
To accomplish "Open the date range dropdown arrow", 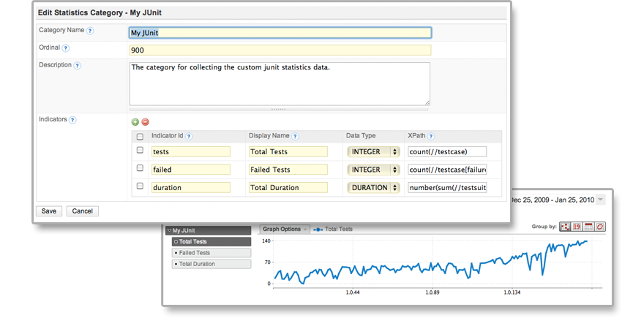I will pos(600,200).
